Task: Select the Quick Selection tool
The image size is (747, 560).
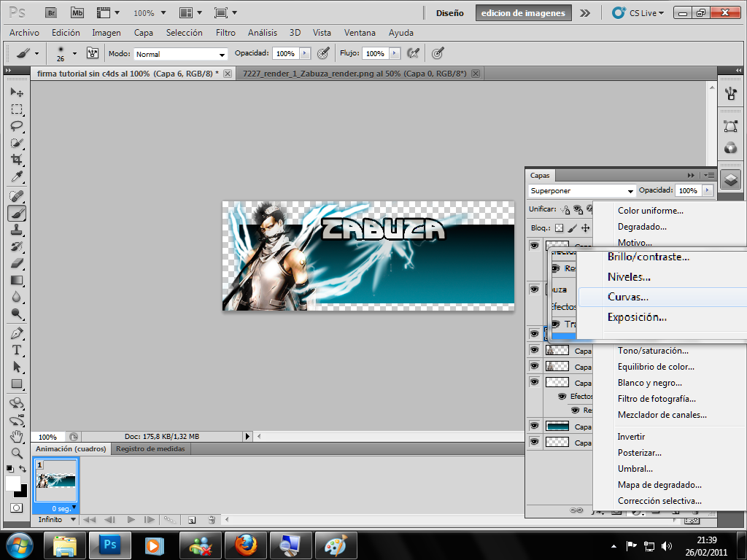Action: tap(17, 143)
